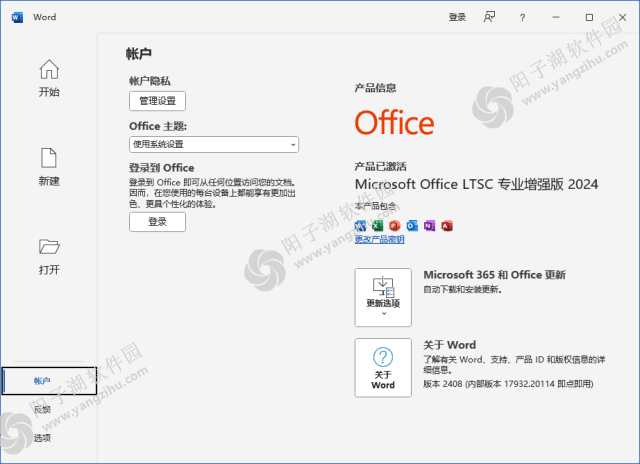Screen dimensions: 640x464
Task: Click the 管理设置 privacy button
Action: [158, 101]
